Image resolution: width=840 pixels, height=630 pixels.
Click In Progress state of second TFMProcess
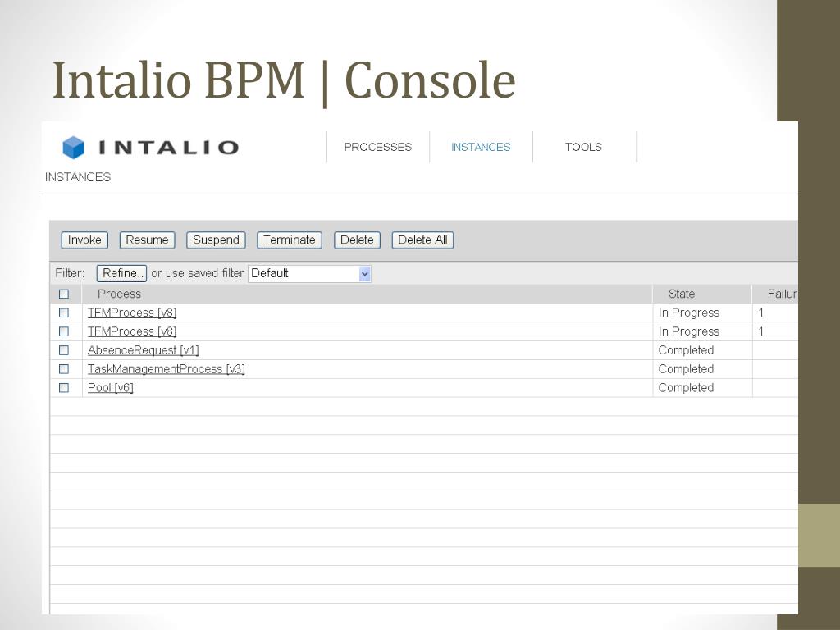pyautogui.click(x=689, y=331)
